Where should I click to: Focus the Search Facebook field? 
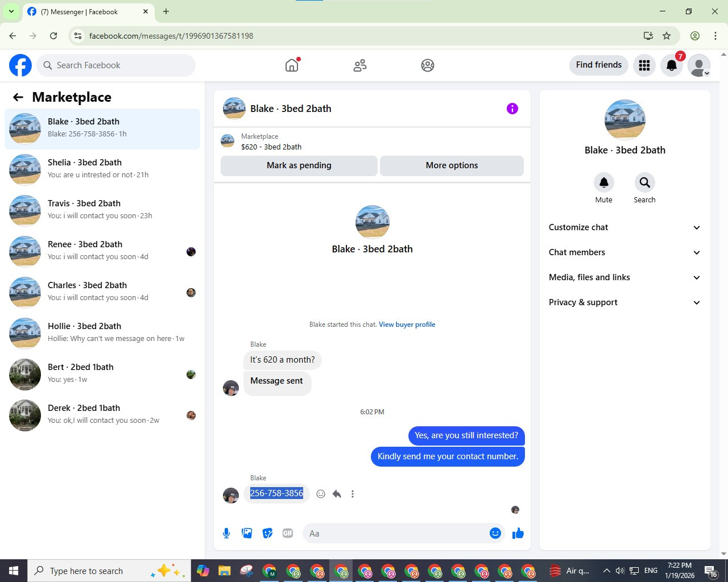point(117,65)
